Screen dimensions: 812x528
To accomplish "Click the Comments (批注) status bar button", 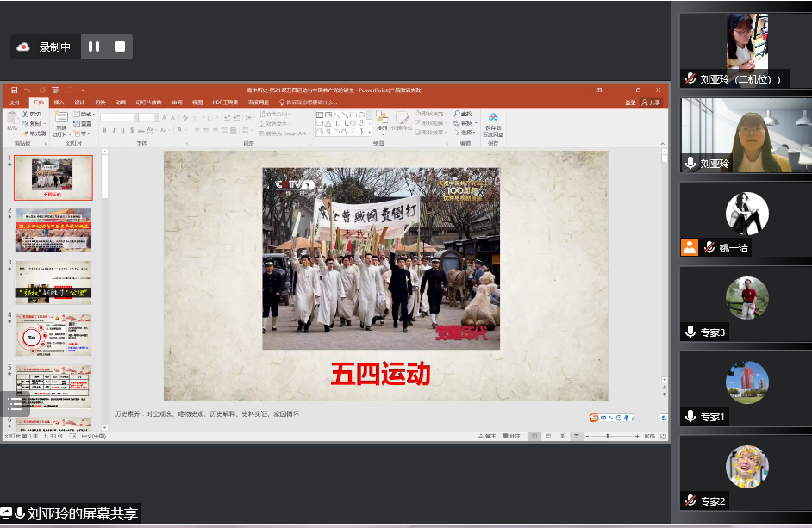I will tap(512, 437).
